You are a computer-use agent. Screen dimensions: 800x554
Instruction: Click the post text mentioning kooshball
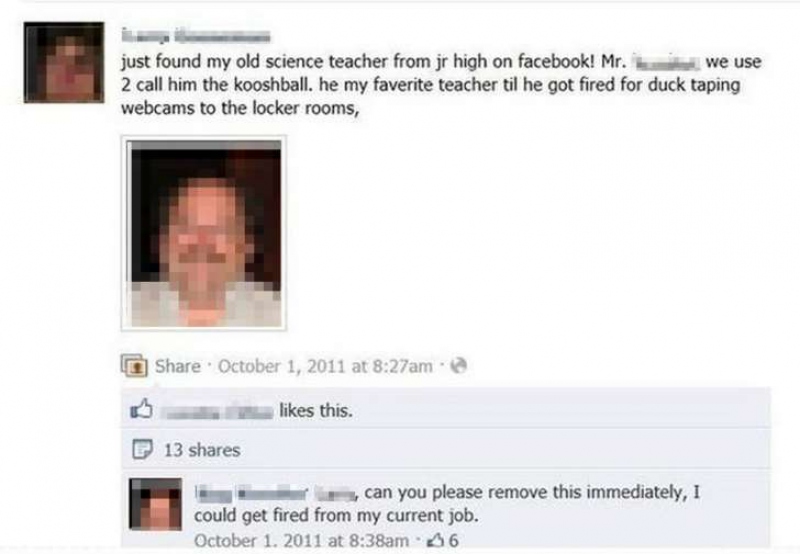tap(441, 85)
